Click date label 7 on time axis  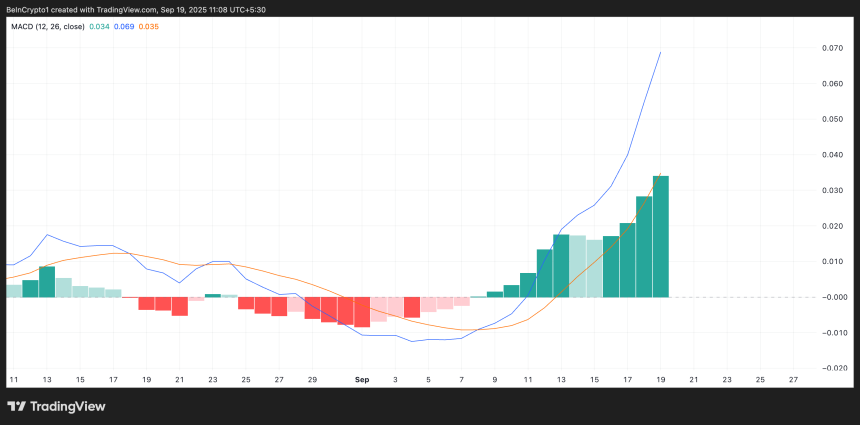tap(461, 380)
